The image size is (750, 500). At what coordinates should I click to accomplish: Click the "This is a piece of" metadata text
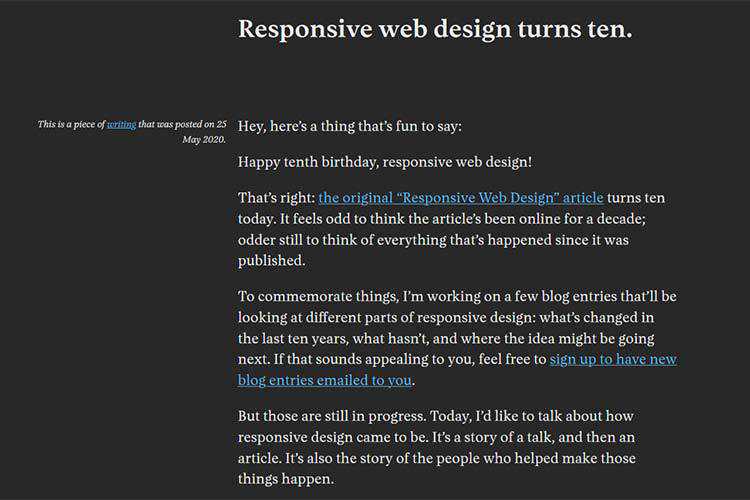71,125
